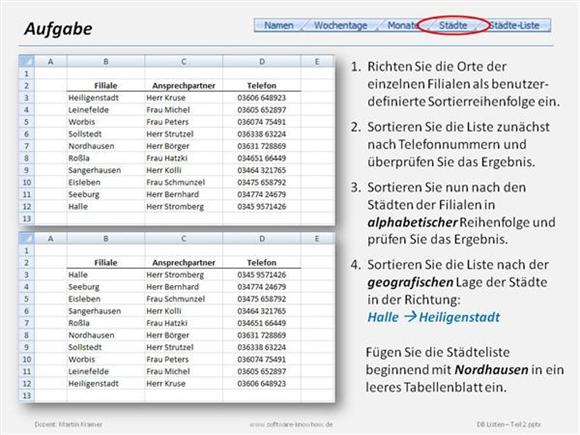Image resolution: width=580 pixels, height=435 pixels.
Task: Switch to the Städte-Liste tab
Action: pos(515,25)
